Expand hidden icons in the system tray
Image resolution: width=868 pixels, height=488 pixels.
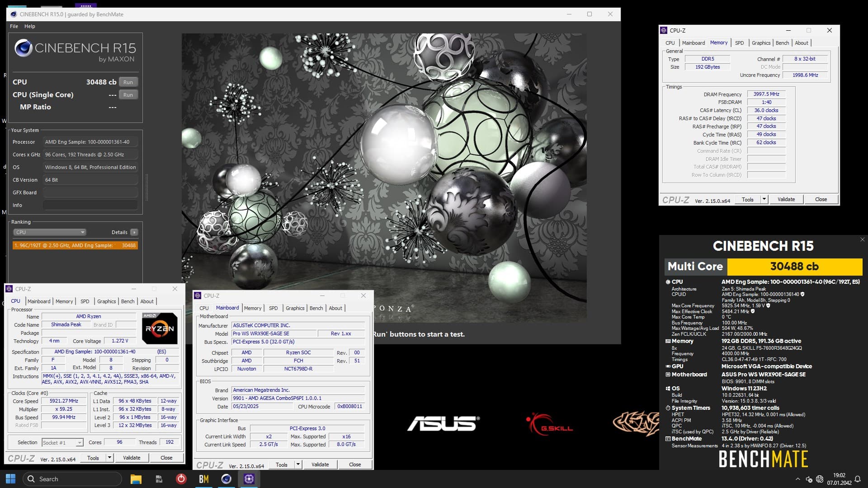tap(798, 479)
